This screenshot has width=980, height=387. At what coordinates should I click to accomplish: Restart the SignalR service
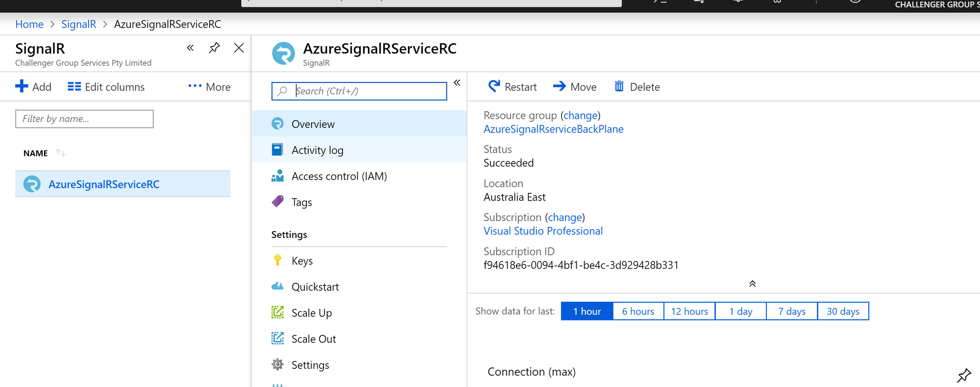513,87
